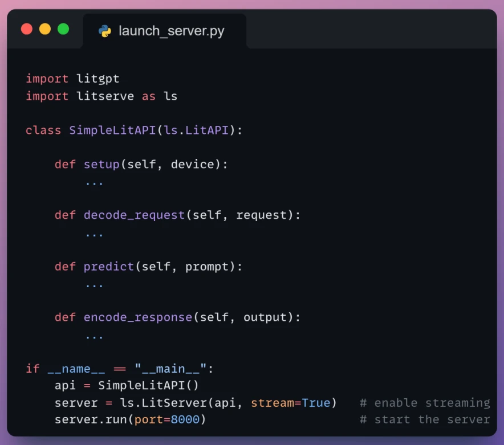Screen dimensions: 504x445
Task: Click the 'prompt' parameter in predict
Action: pyautogui.click(x=207, y=267)
